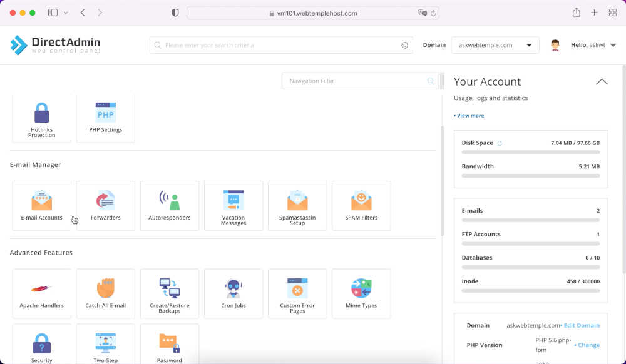Click the E-mail Manager heading
626x364 pixels.
(36, 164)
